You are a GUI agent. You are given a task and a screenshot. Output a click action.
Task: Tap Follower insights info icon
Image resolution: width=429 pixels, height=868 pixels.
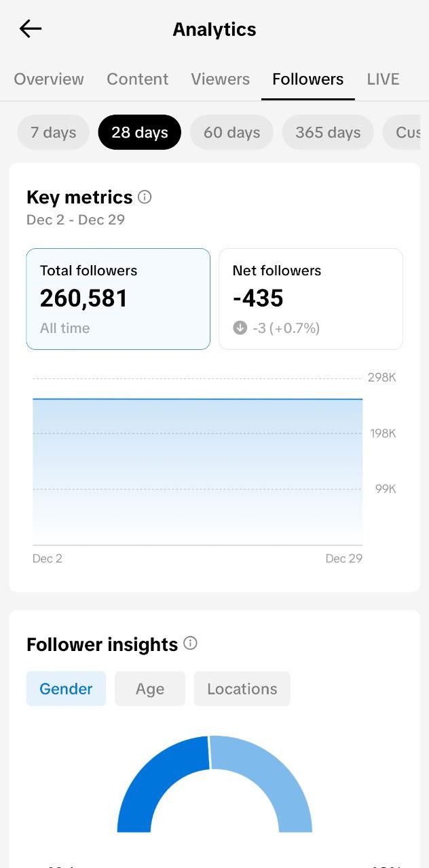click(190, 644)
